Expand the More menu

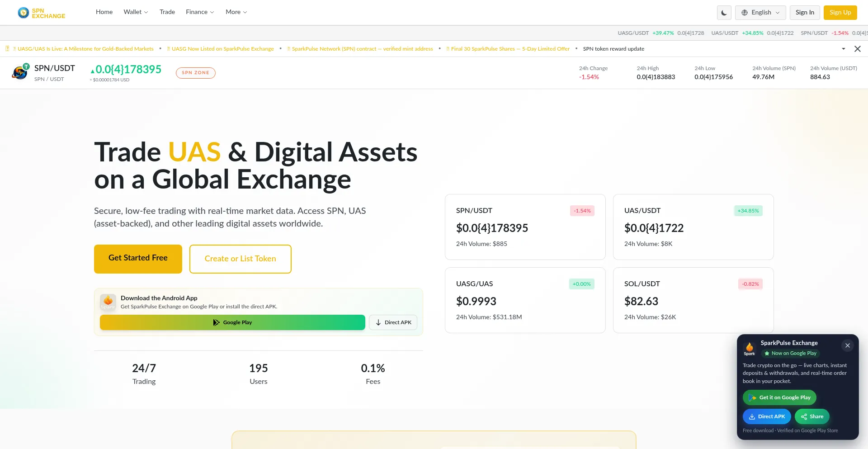[236, 12]
